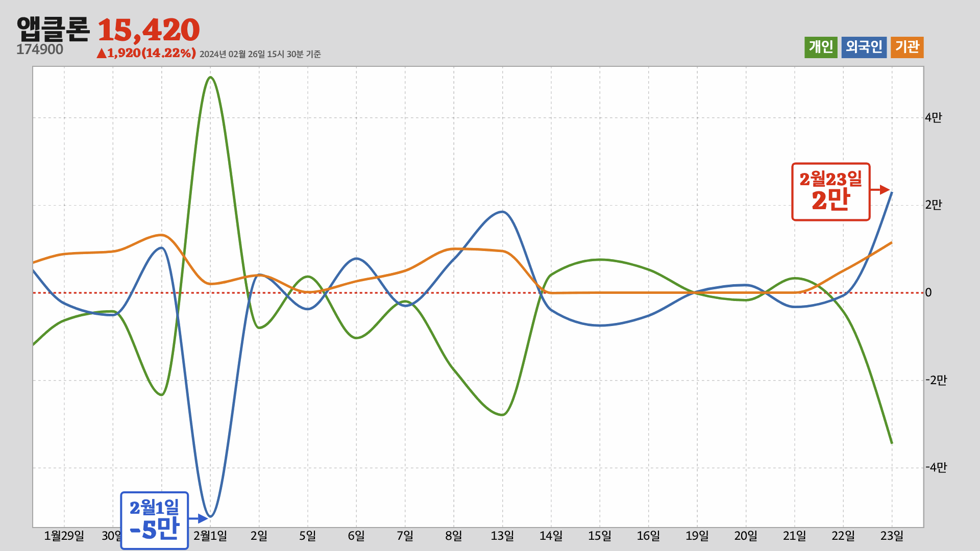Click the stock code 174900
The height and width of the screenshot is (551, 980).
[40, 49]
